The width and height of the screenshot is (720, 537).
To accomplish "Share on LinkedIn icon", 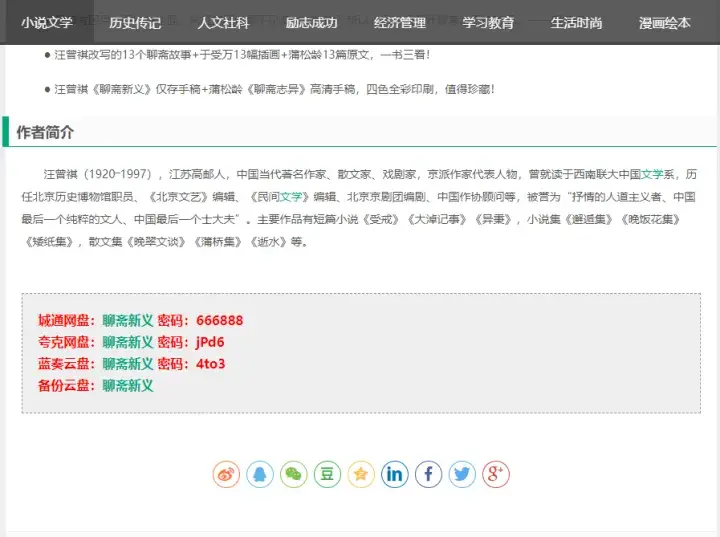I will pyautogui.click(x=394, y=474).
